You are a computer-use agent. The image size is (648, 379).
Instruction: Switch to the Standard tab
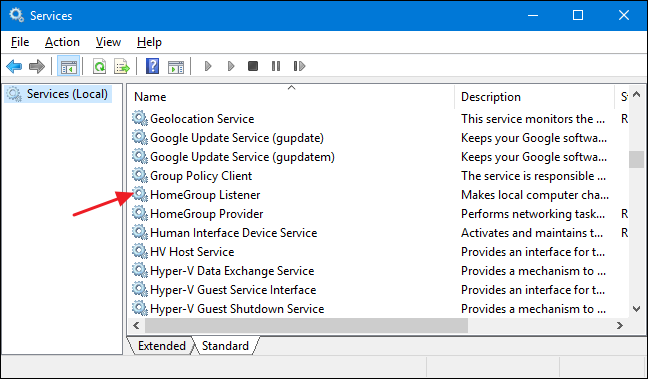(225, 346)
